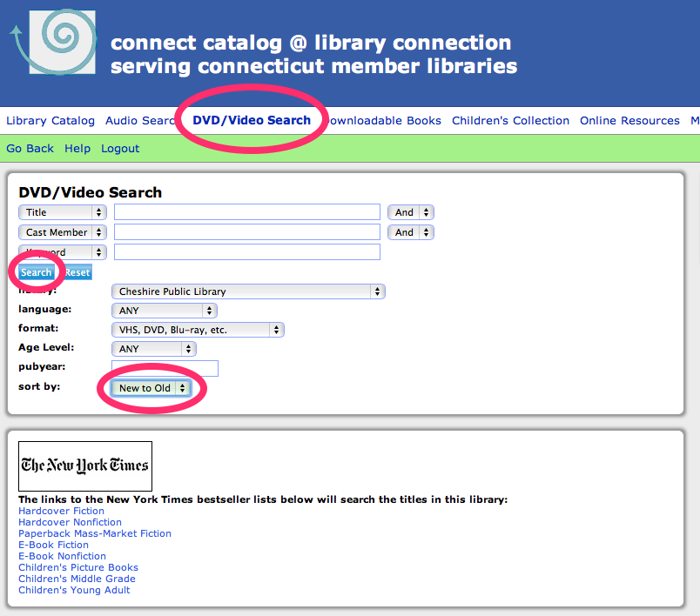Viewport: 700px width, 616px height.
Task: Click the New York Times logo
Action: 85,465
